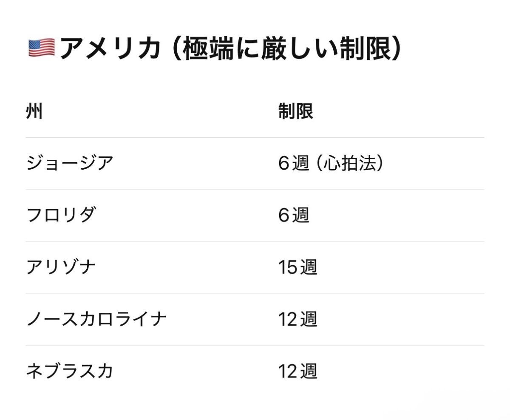Click the divider between アリゾナ and ノースカロライナ rows
This screenshot has height=420, width=510.
click(255, 293)
